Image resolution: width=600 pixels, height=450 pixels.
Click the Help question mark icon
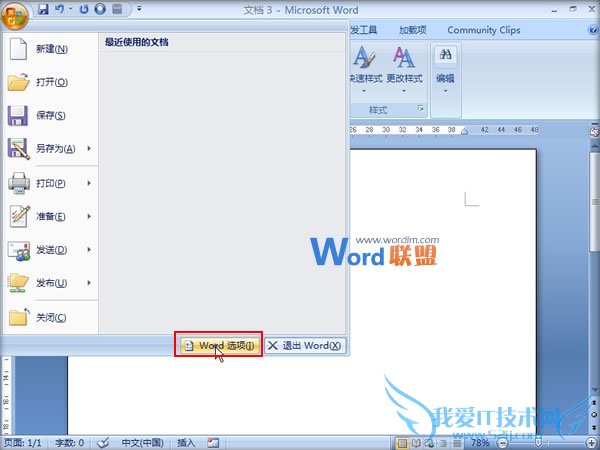click(593, 30)
